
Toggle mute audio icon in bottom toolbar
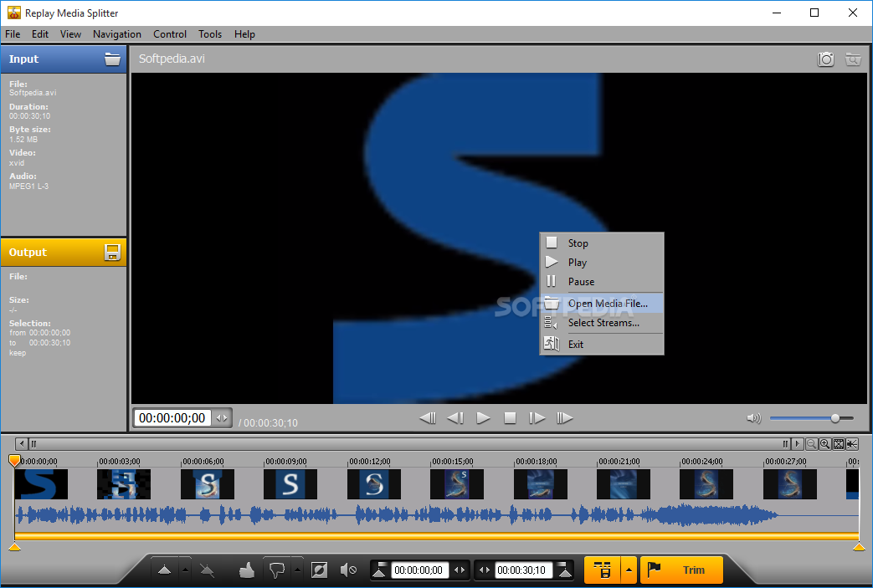click(x=348, y=570)
